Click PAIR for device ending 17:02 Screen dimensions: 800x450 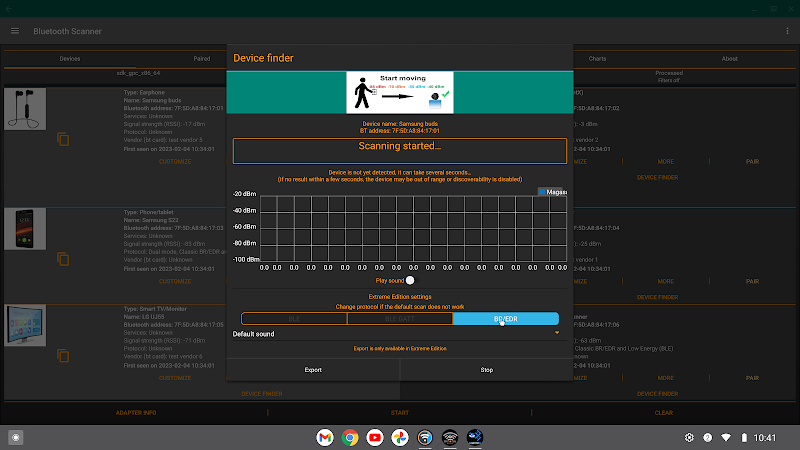click(x=753, y=162)
